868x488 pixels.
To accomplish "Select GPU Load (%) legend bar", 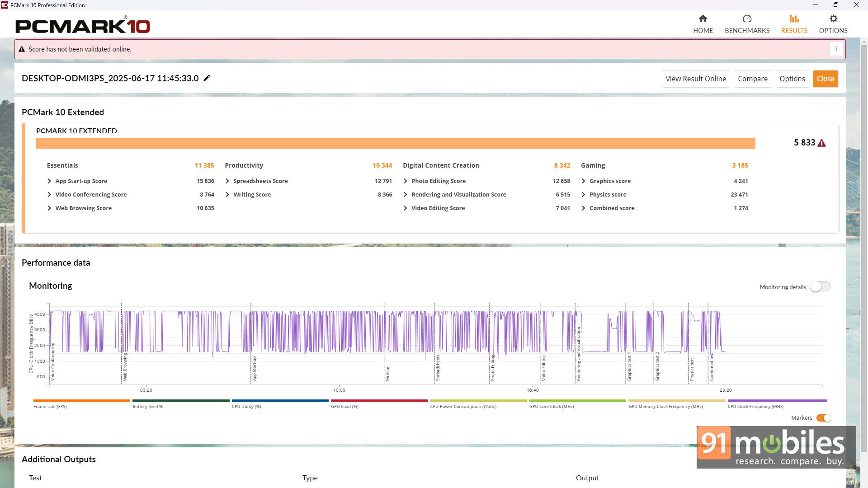I will click(379, 401).
